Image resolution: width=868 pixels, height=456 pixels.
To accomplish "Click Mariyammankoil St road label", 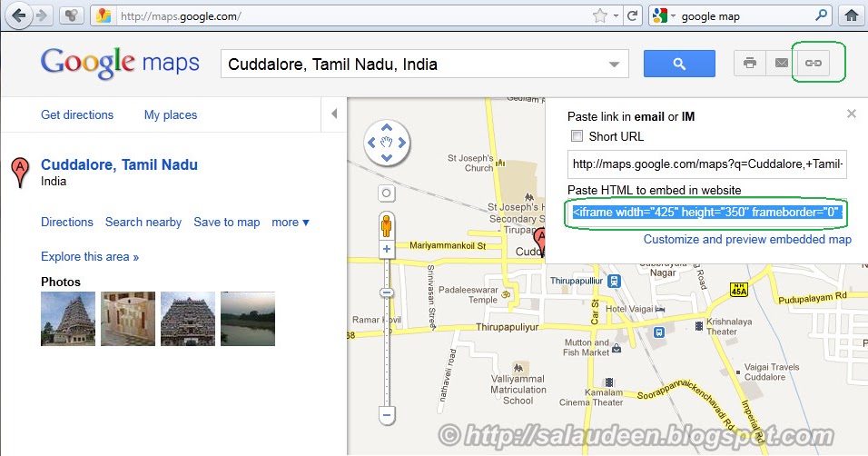I will [448, 245].
